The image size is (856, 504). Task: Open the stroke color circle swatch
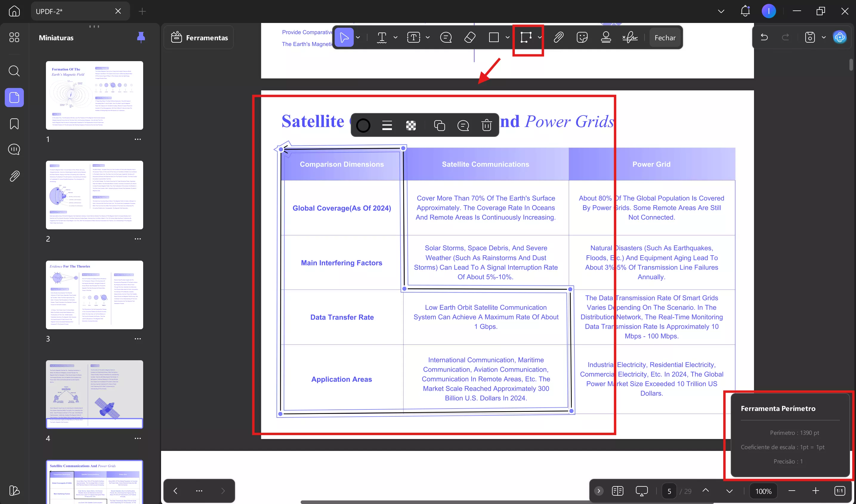[x=363, y=126]
